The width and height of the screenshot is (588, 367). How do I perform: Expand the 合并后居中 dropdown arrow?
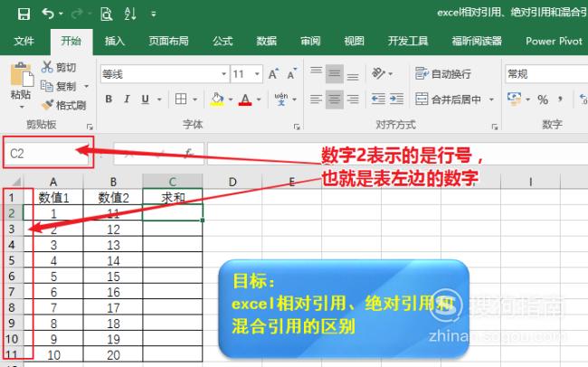point(491,99)
